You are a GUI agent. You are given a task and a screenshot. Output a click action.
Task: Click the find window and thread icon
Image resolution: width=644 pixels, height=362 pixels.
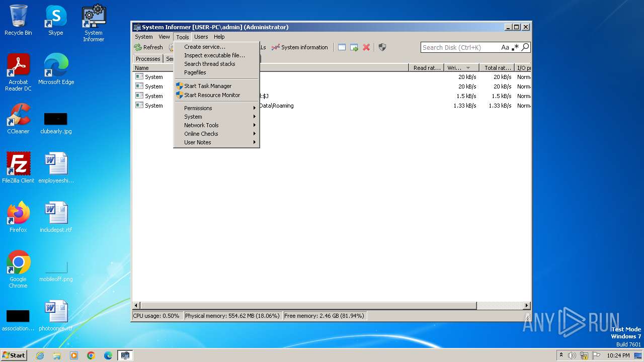click(x=354, y=47)
